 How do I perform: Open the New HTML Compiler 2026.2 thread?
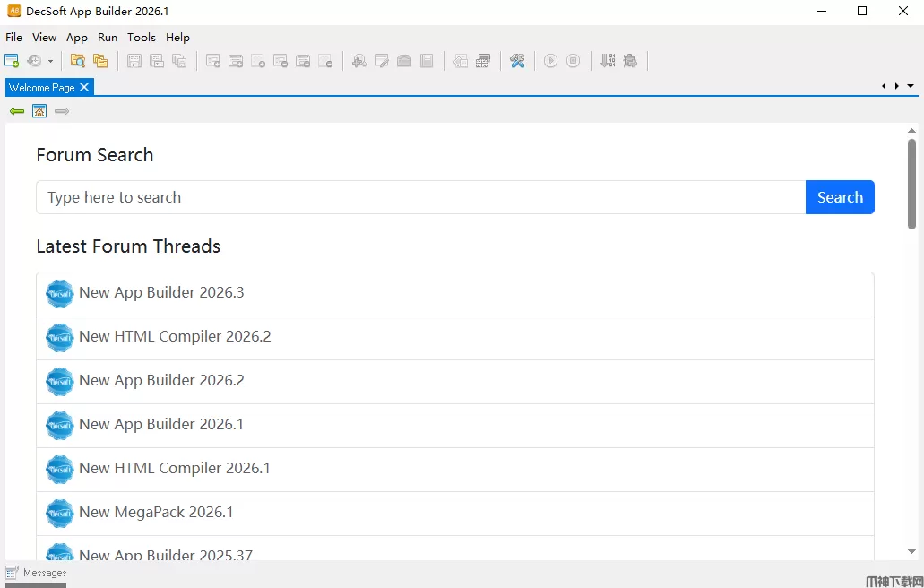pos(455,338)
